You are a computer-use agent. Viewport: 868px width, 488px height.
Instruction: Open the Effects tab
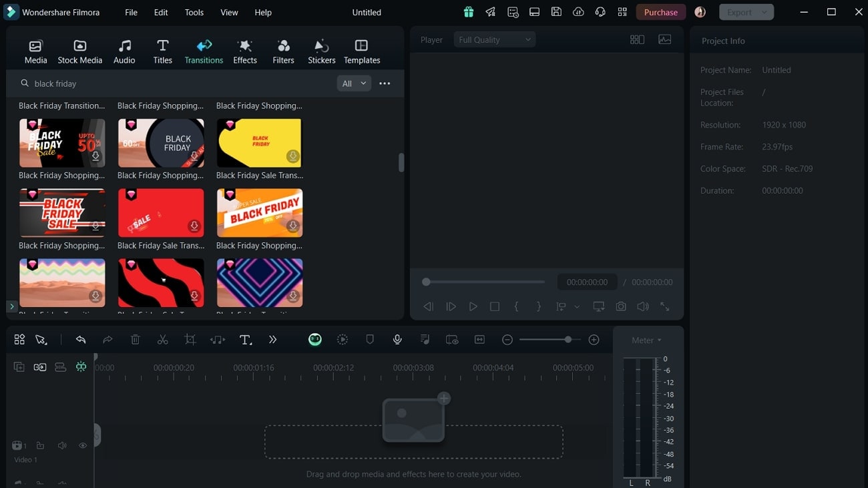pyautogui.click(x=245, y=51)
